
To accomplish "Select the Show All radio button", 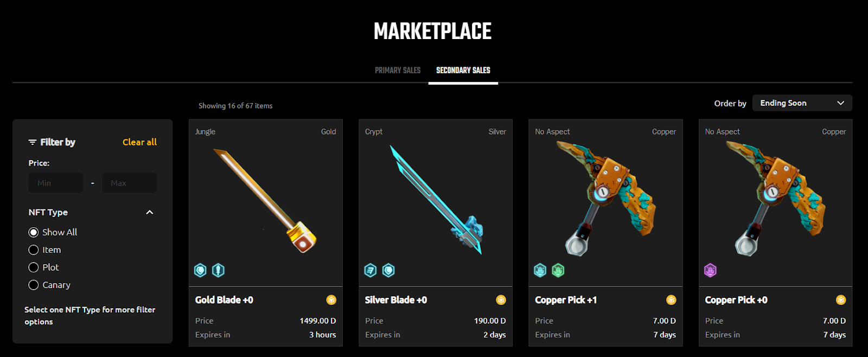I will pos(34,232).
